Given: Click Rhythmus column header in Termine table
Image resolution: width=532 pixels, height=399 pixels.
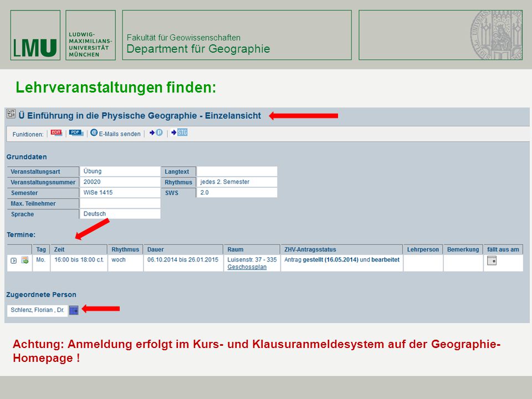Looking at the screenshot, I should coord(125,249).
